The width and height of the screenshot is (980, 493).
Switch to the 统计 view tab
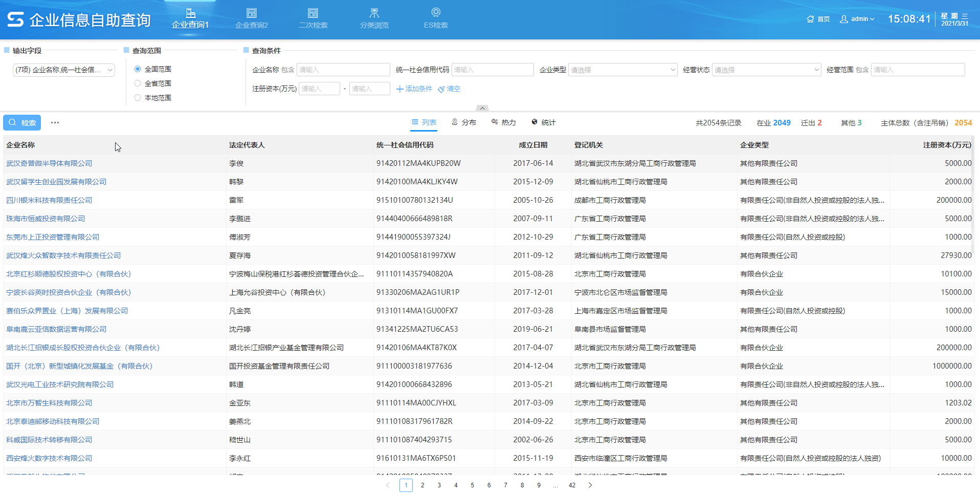click(543, 122)
